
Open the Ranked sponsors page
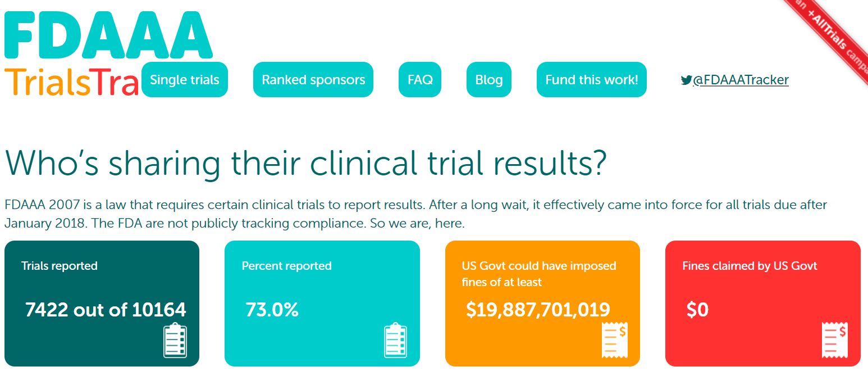(313, 80)
